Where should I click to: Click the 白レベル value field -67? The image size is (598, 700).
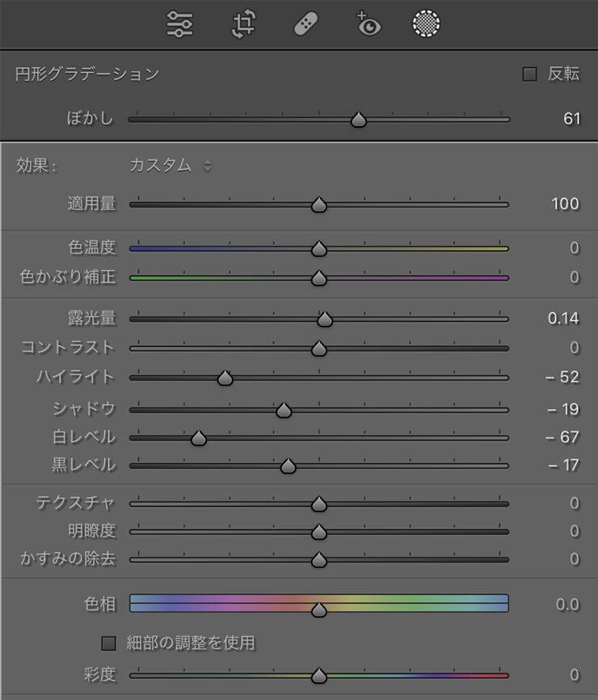pos(562,437)
